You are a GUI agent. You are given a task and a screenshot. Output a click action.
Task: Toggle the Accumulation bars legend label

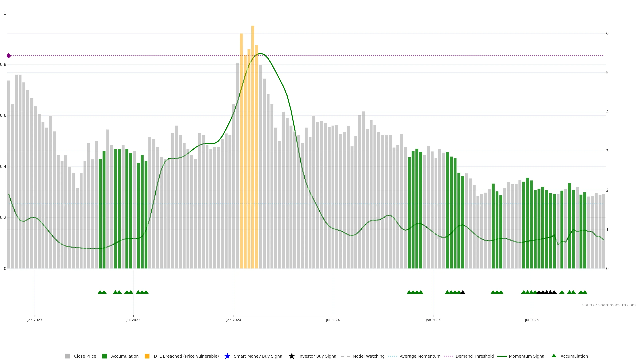coord(125,356)
